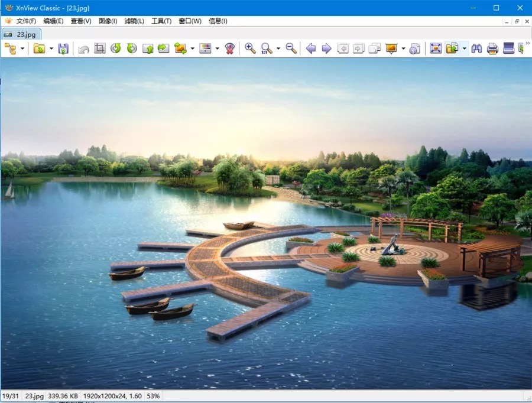This screenshot has width=532, height=403.
Task: Open the 1:1 zoom dropdown arrow
Action: (278, 48)
